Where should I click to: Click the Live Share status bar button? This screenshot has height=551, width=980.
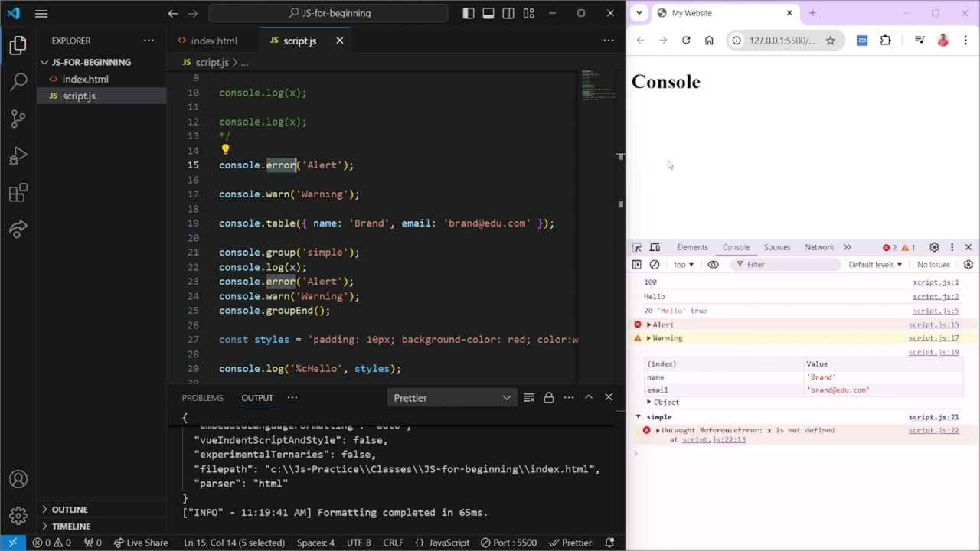click(x=141, y=543)
